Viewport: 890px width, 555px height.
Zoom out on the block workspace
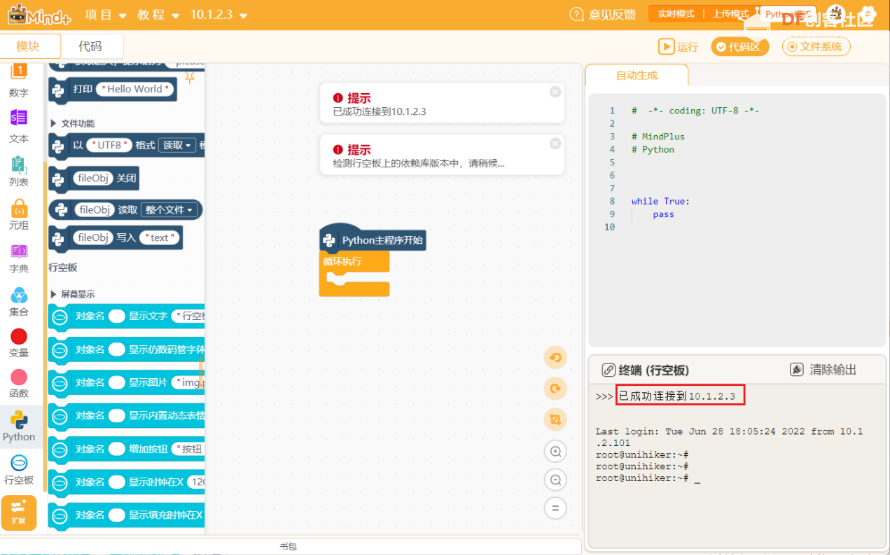tap(555, 480)
